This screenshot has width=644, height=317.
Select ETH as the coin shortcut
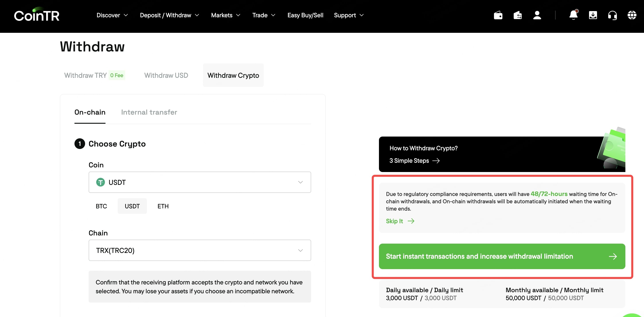click(163, 206)
